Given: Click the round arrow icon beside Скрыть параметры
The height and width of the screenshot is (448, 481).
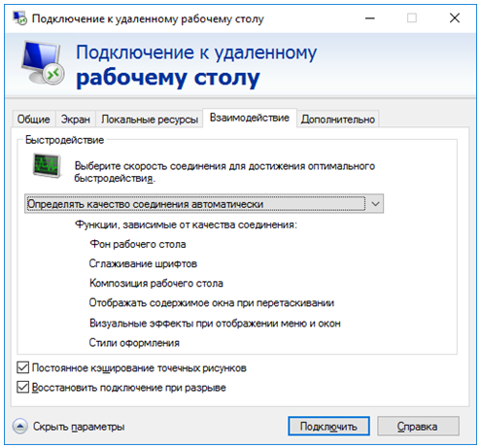Looking at the screenshot, I should 20,427.
